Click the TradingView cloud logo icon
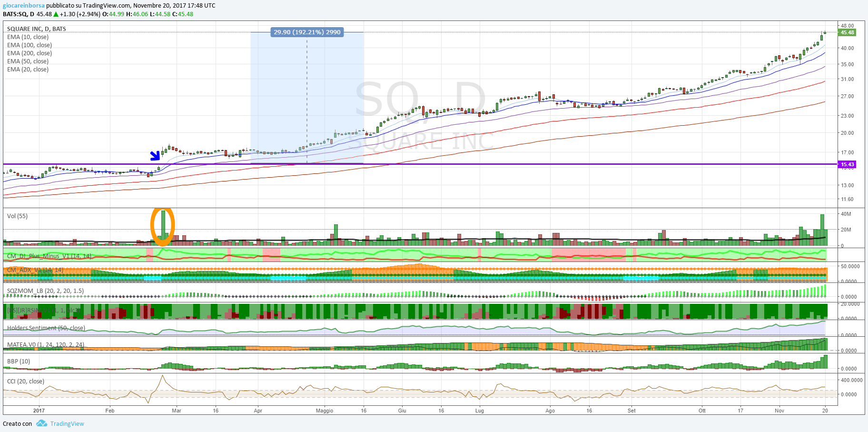The width and height of the screenshot is (868, 432). [42, 423]
